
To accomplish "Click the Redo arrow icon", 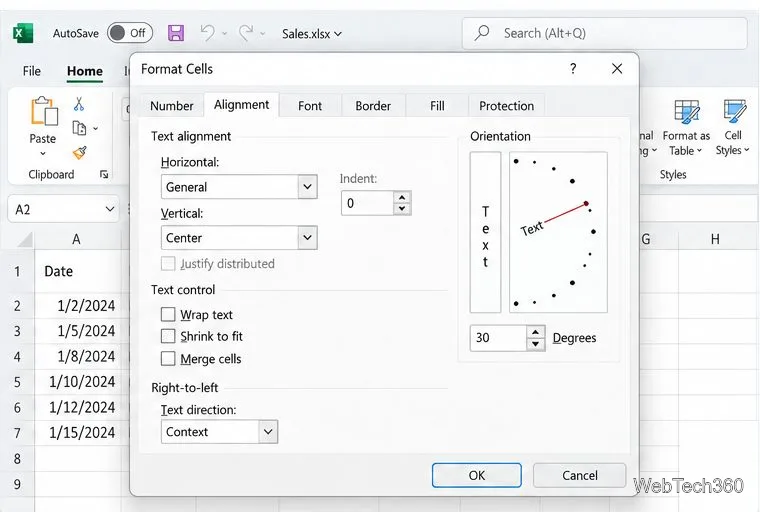I will tap(246, 33).
